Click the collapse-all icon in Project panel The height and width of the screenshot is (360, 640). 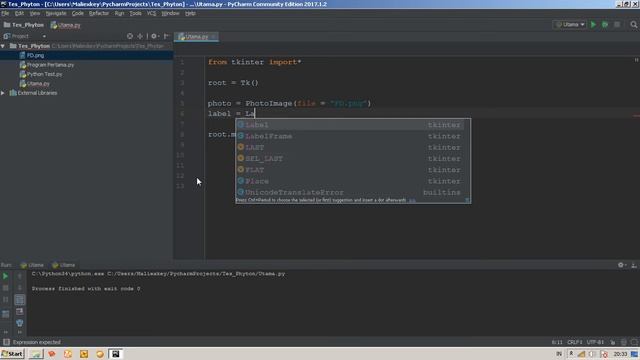[140, 36]
